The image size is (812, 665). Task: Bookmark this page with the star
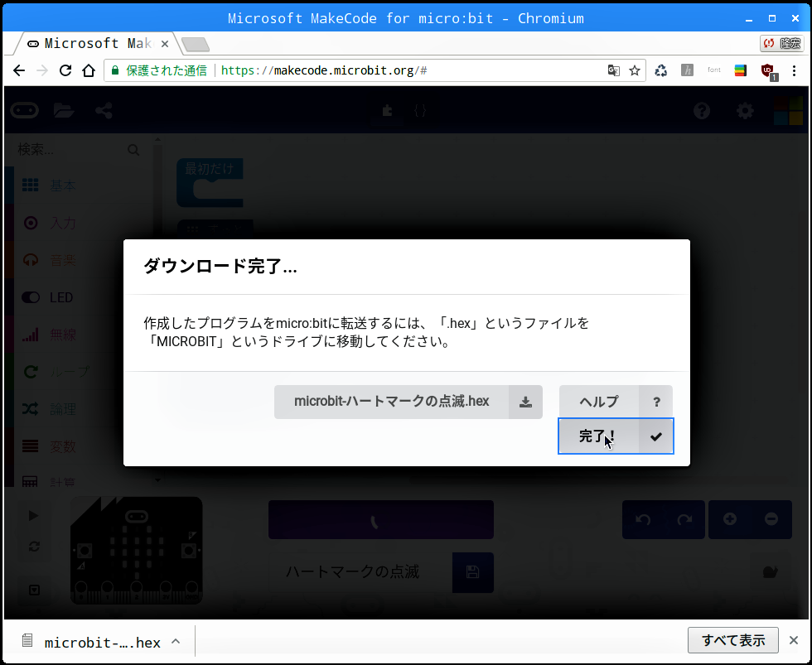coord(635,70)
